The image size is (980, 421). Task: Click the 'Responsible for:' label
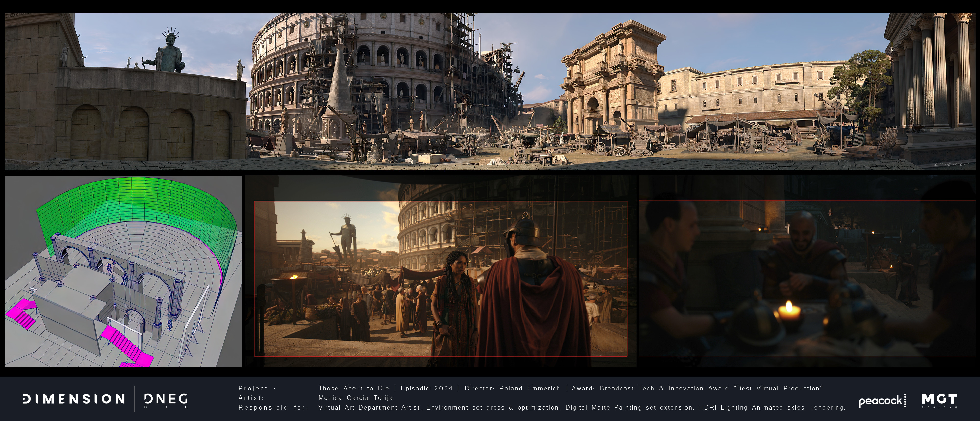[274, 407]
